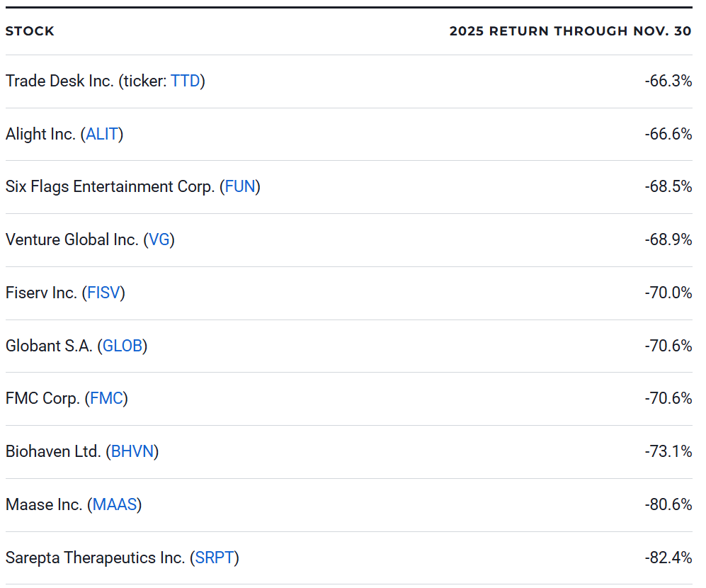706x588 pixels.
Task: Select the -68.5% return value
Action: pos(668,186)
